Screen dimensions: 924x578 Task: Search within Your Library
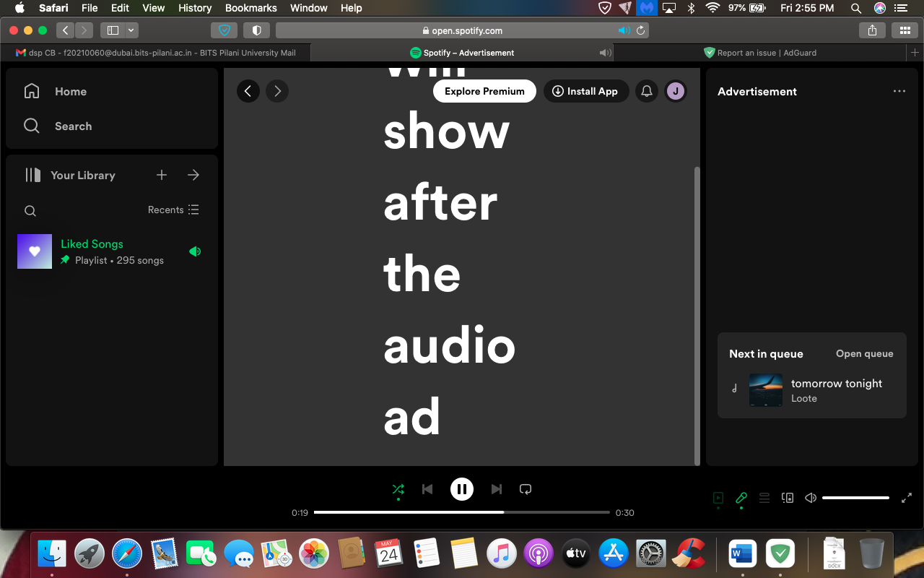[30, 210]
